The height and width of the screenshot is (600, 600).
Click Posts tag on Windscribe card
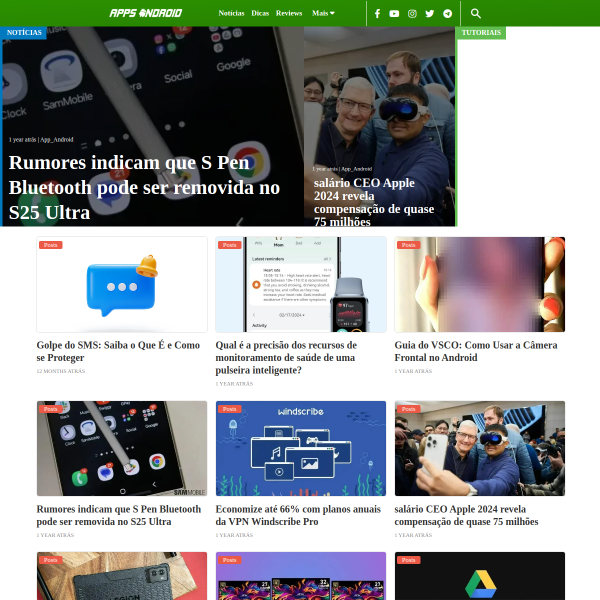point(230,409)
